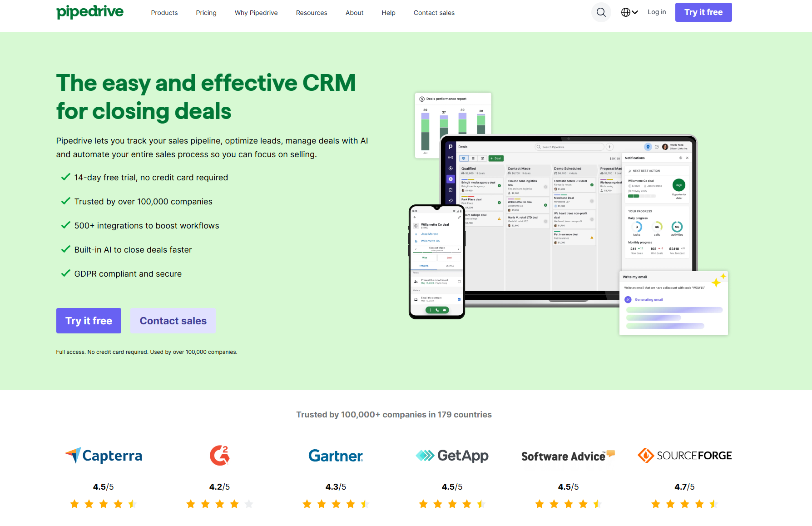
Task: Click the hero Contact sales button
Action: (173, 321)
